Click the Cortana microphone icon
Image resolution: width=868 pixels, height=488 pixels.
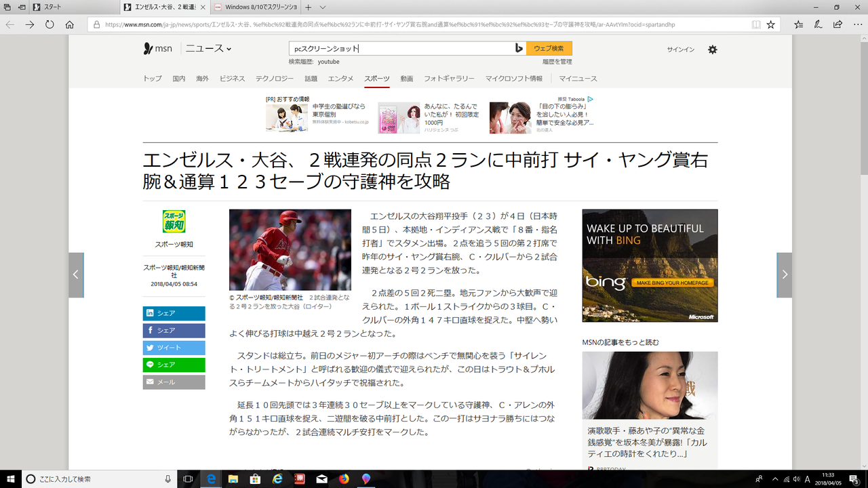coord(167,479)
